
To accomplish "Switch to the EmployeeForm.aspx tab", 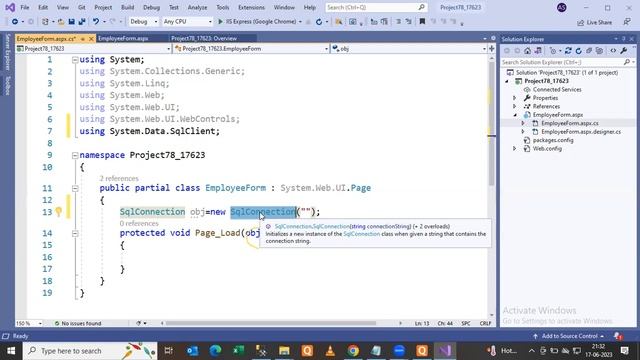I will [x=123, y=38].
